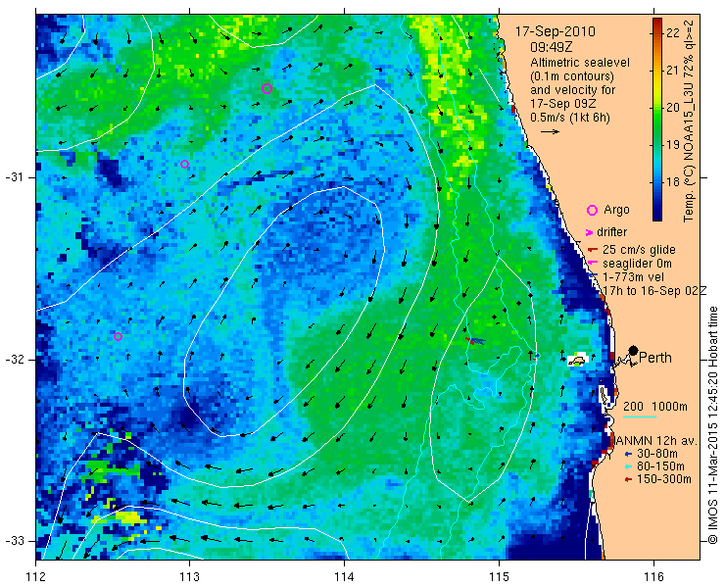Click the longitude axis label 113
Screen dimensions: 725x588
tap(190, 577)
